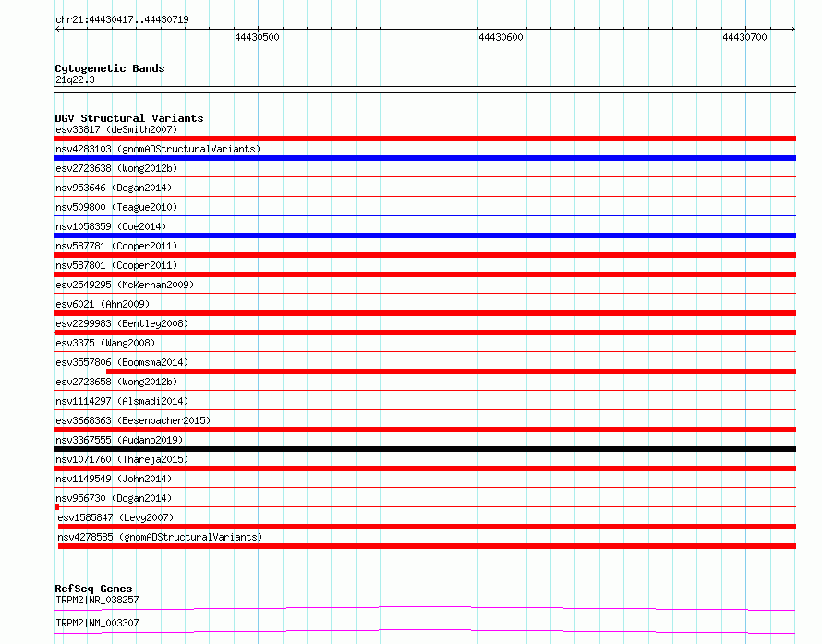This screenshot has width=822, height=644.
Task: Click the nsv953646 (Dogan2014) label
Action: click(114, 188)
